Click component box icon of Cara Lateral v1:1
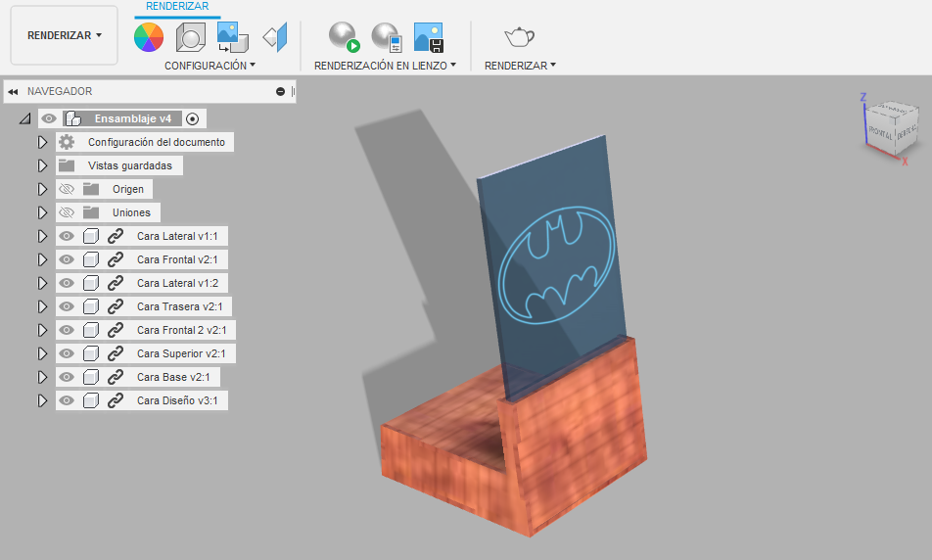Image resolution: width=932 pixels, height=560 pixels. click(x=91, y=236)
